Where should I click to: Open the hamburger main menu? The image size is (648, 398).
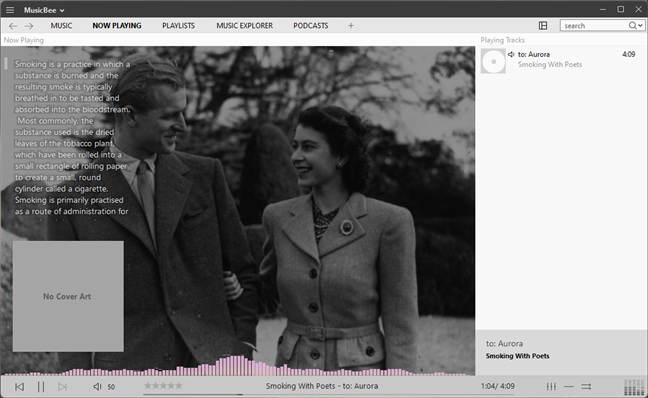click(10, 10)
